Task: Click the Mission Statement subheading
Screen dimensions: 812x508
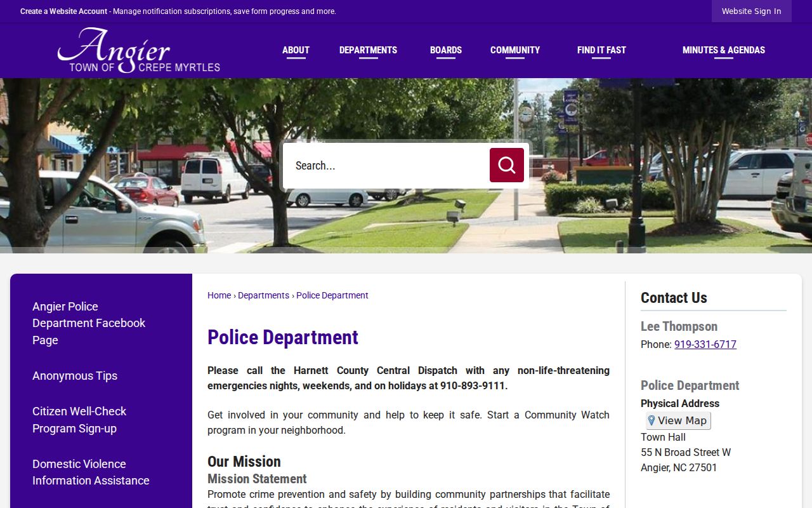Action: pos(257,479)
